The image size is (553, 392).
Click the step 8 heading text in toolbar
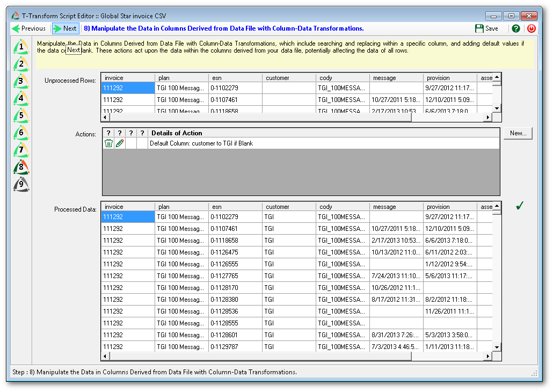[223, 28]
